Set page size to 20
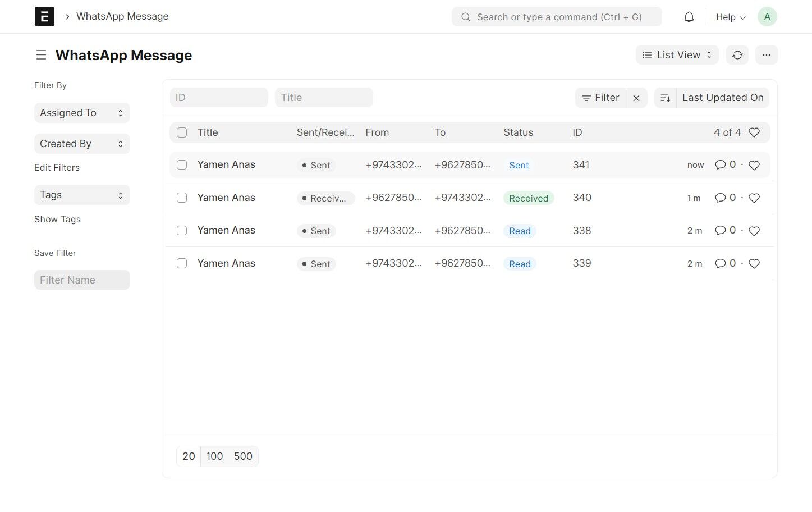The height and width of the screenshot is (512, 812). 189,456
